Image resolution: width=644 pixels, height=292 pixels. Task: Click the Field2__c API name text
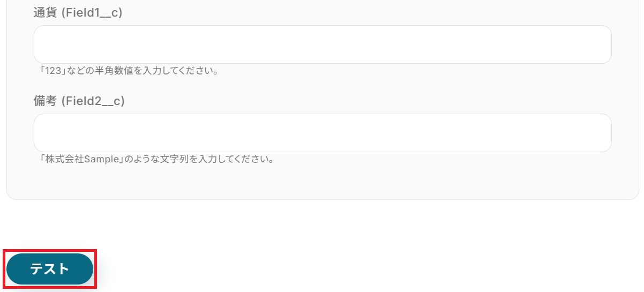(93, 101)
